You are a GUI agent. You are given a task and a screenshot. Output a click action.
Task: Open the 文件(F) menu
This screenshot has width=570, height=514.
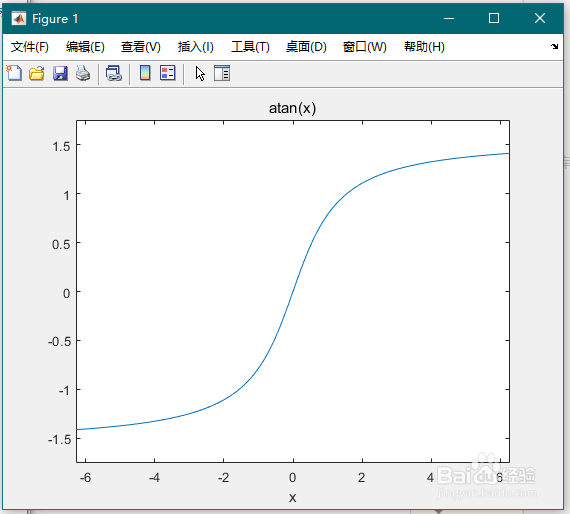pyautogui.click(x=30, y=47)
